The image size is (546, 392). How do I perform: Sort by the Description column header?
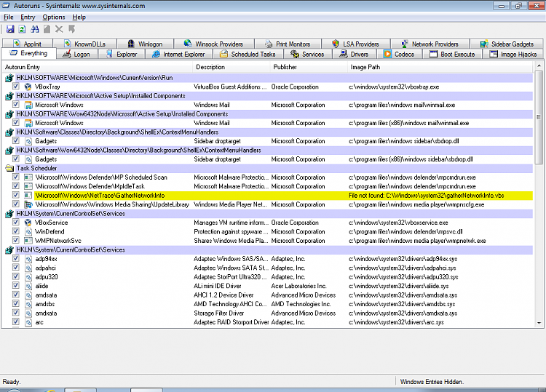232,67
